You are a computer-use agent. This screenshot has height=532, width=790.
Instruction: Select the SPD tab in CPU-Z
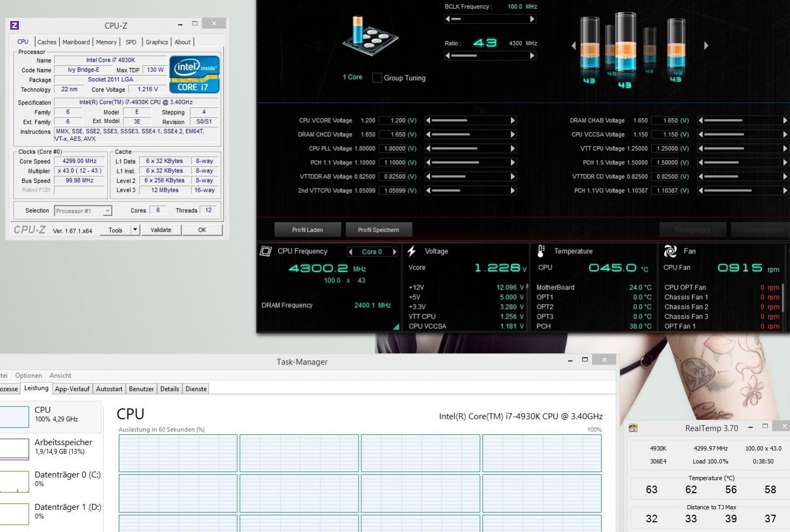[131, 42]
